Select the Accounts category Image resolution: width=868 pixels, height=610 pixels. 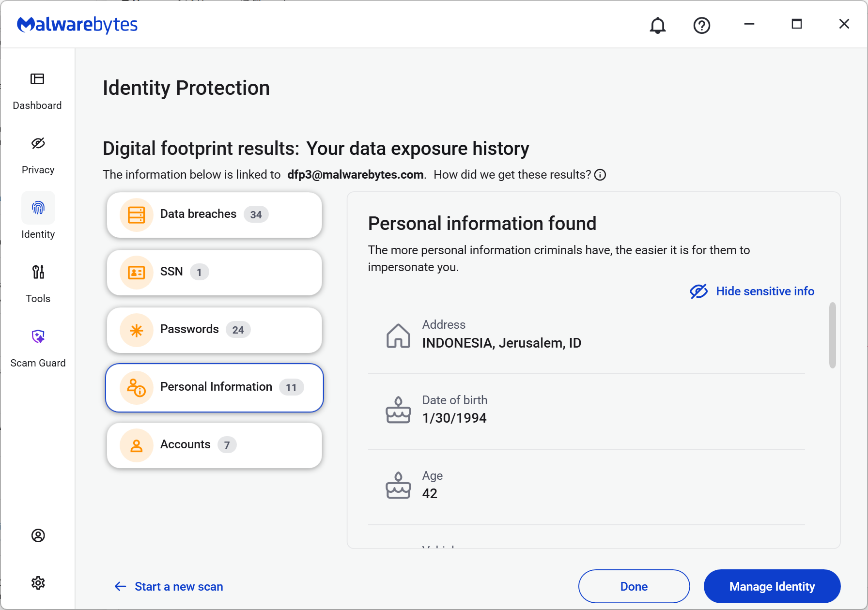coord(215,445)
